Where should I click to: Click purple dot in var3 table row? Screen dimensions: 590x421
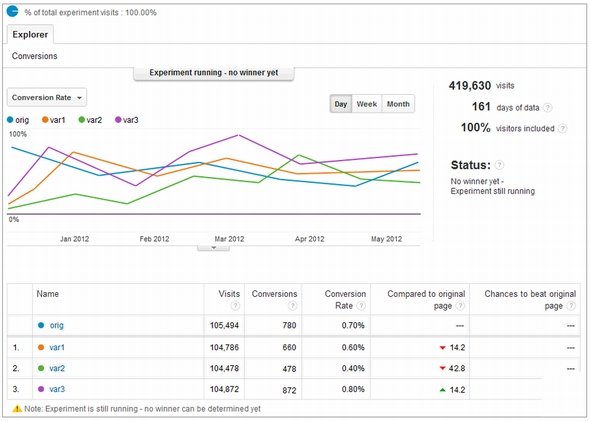tap(41, 389)
